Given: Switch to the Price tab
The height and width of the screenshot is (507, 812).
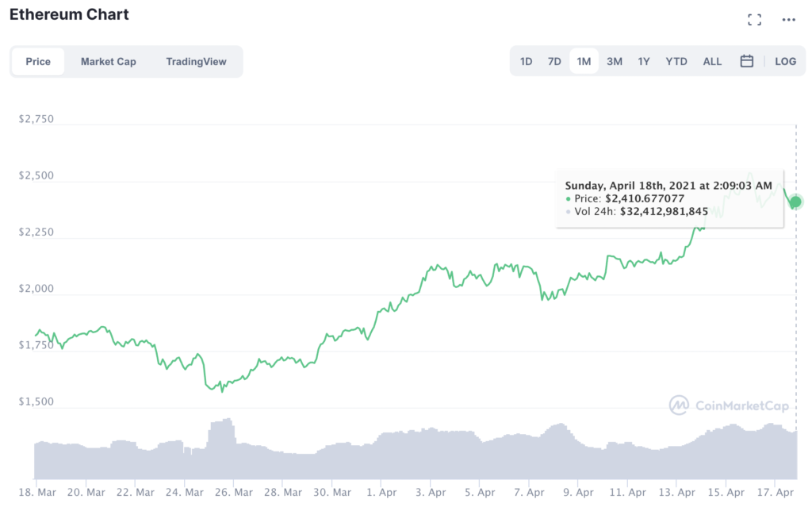Looking at the screenshot, I should pos(38,61).
